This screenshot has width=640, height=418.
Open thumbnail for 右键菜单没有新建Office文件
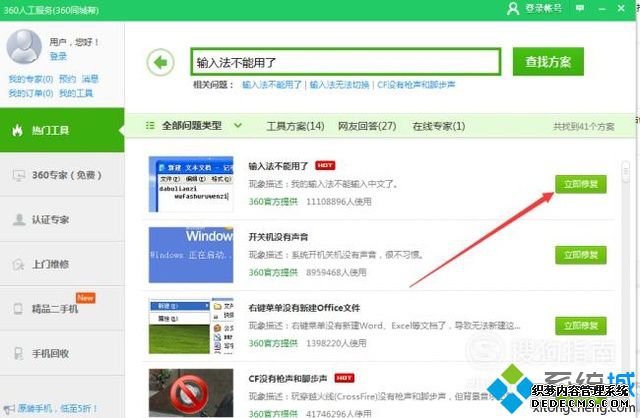[191, 326]
